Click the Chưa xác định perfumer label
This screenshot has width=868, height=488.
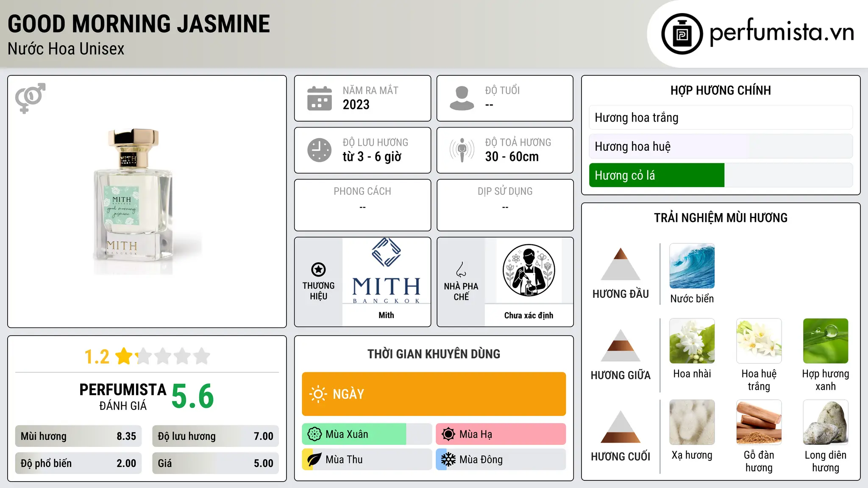[x=529, y=315]
